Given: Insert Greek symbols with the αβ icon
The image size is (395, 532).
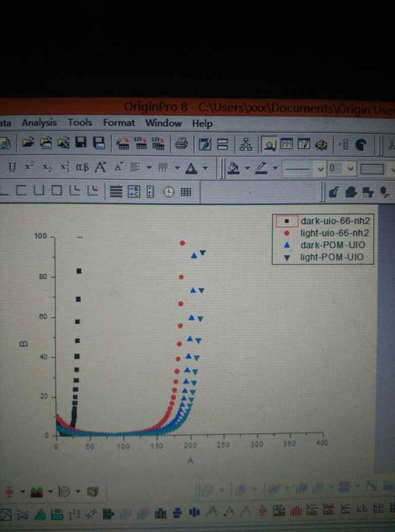Looking at the screenshot, I should [x=82, y=167].
